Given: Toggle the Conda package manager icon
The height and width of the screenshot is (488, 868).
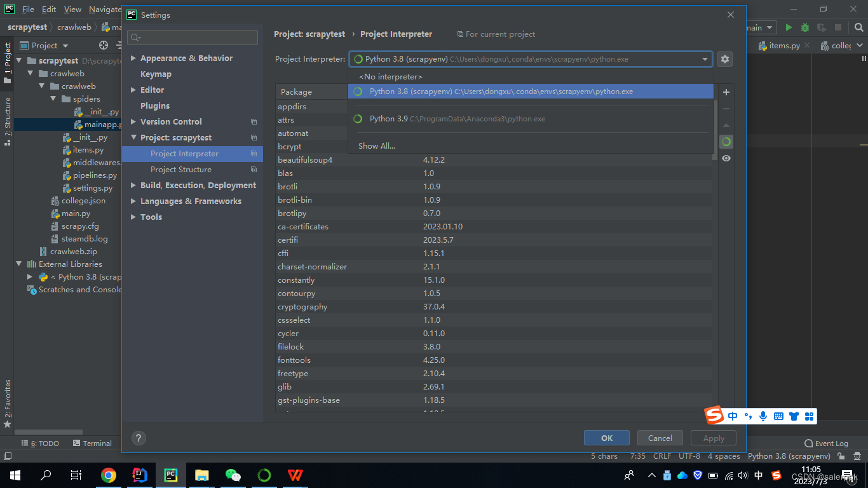Looking at the screenshot, I should pos(726,141).
